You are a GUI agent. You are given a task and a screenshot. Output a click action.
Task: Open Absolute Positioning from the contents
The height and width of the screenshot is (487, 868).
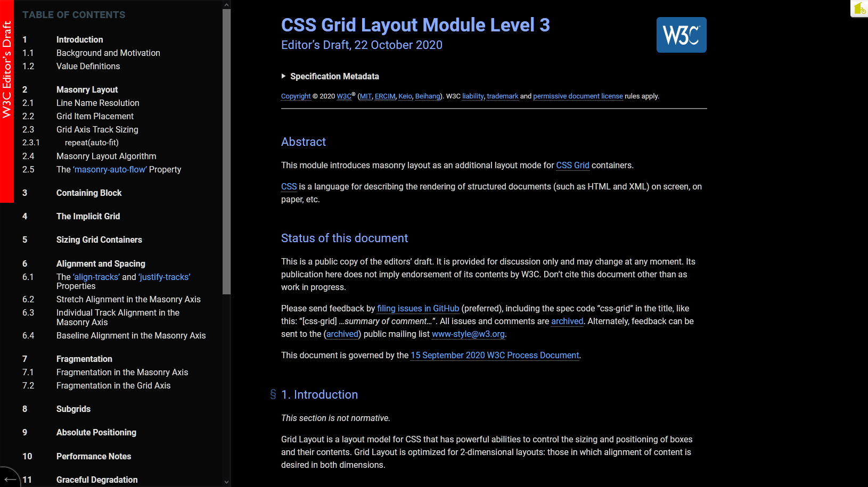click(96, 432)
